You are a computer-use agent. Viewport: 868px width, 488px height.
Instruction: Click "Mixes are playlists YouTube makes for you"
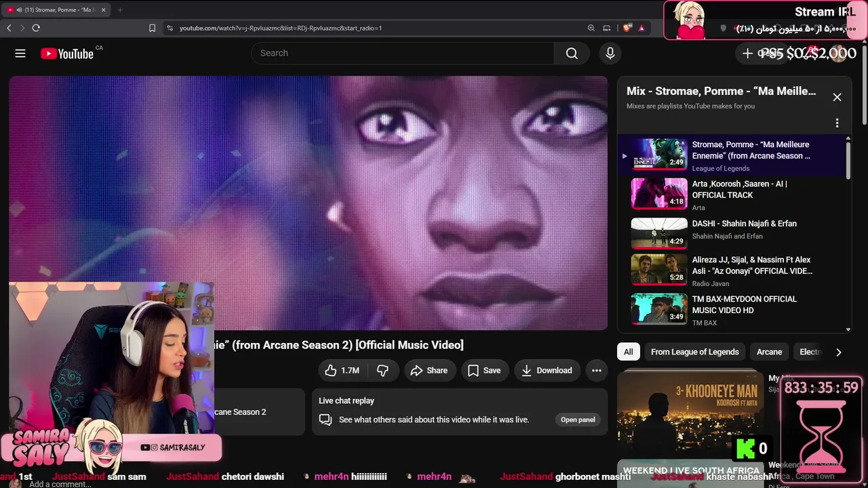690,106
